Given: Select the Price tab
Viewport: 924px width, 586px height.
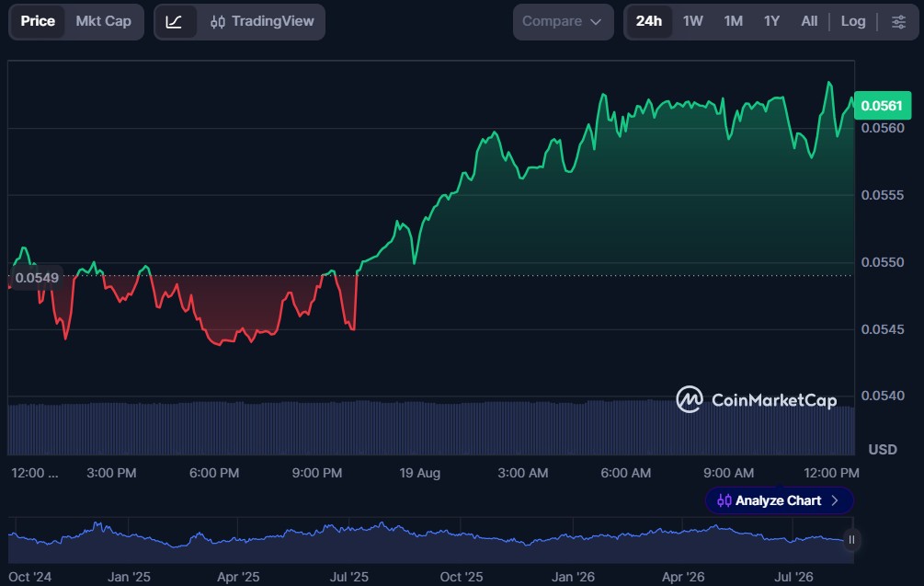Looking at the screenshot, I should click(x=38, y=21).
